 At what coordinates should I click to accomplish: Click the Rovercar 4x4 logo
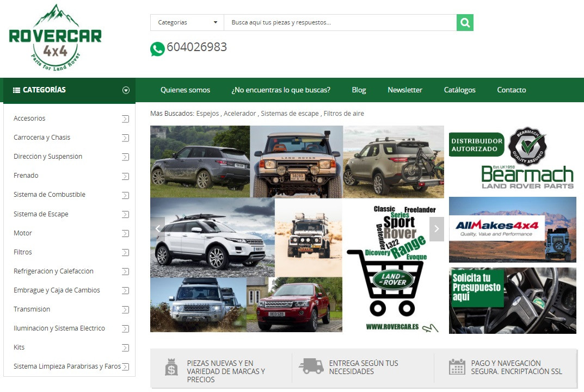click(55, 38)
